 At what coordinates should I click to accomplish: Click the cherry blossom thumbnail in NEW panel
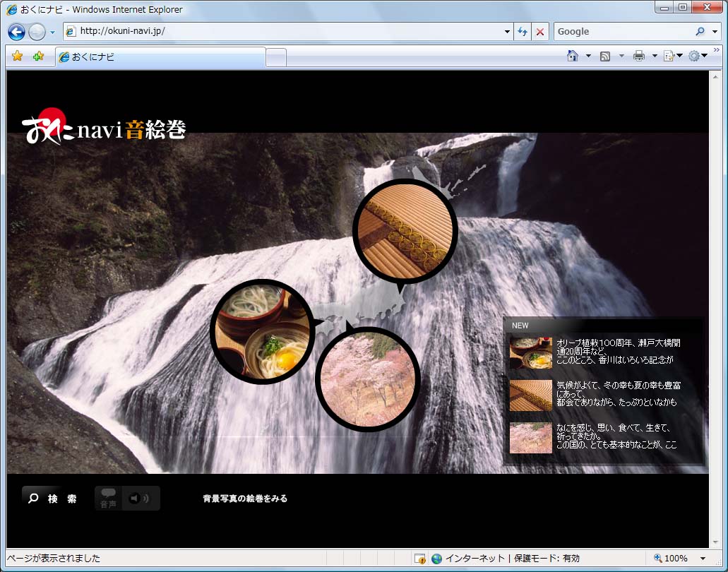tap(531, 438)
